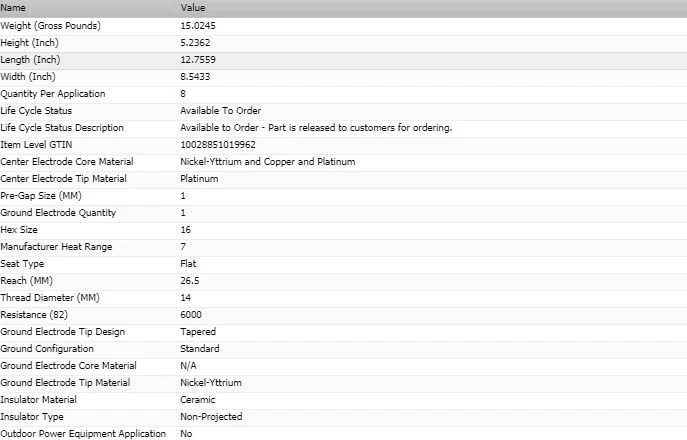Click the Quantity Per Application row
687x440 pixels.
[x=344, y=94]
